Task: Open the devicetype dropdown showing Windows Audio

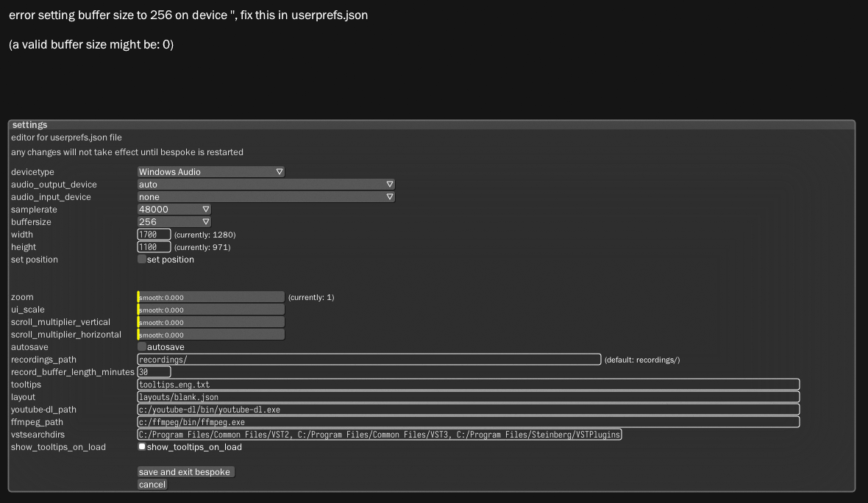Action: pos(211,171)
